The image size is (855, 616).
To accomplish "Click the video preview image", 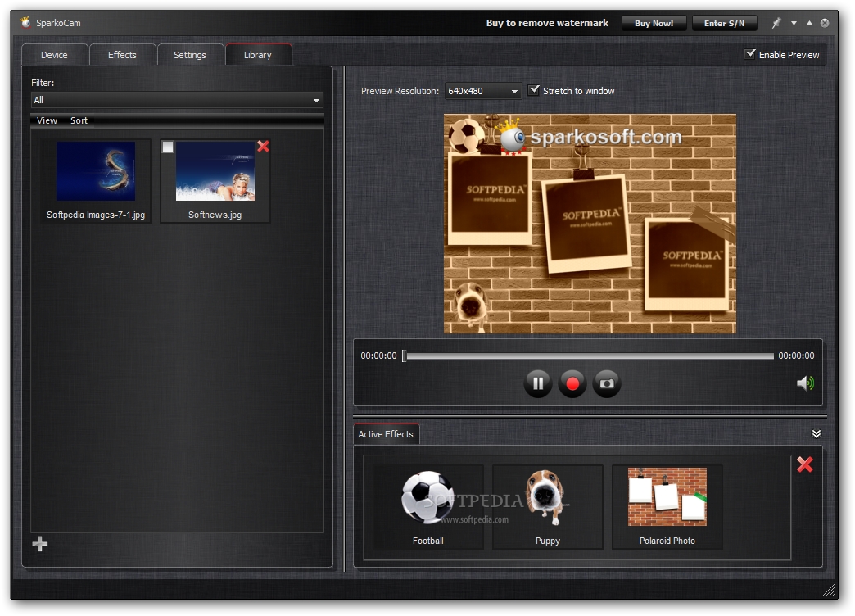I will pos(590,223).
